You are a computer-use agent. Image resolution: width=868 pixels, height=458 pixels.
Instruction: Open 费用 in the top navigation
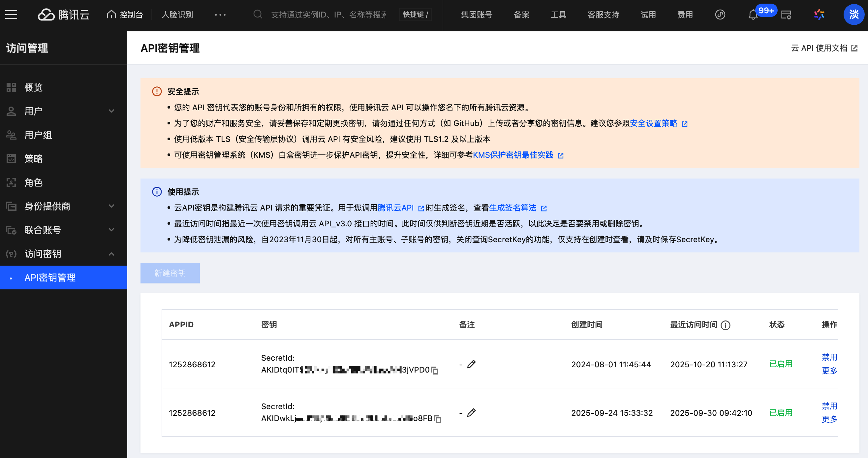point(685,15)
